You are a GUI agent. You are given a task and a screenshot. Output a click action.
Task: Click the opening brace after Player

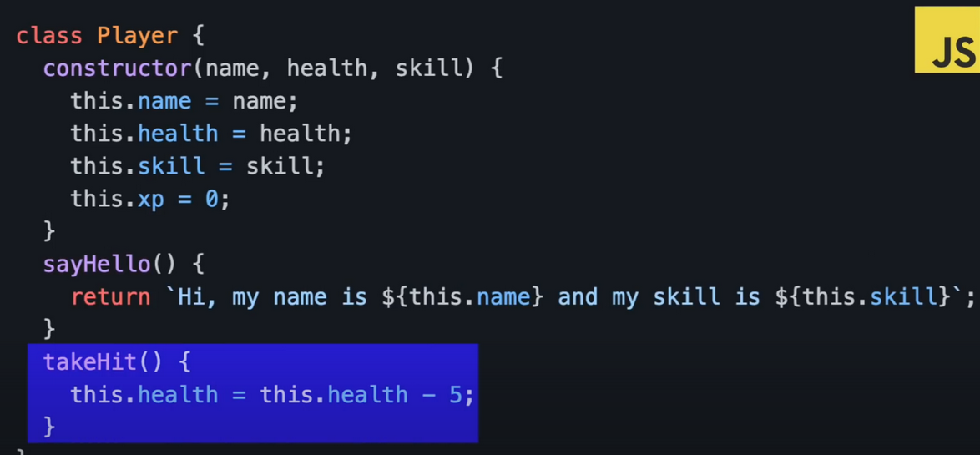pos(198,36)
